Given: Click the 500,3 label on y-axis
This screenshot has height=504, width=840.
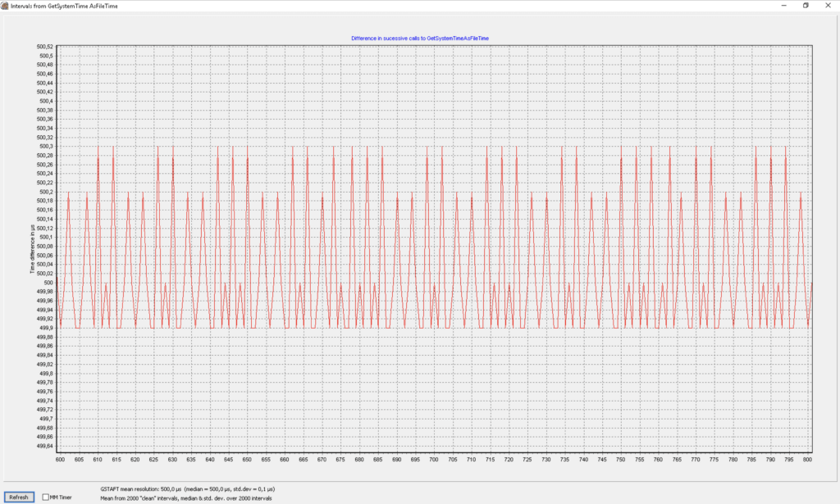Looking at the screenshot, I should pyautogui.click(x=47, y=147).
